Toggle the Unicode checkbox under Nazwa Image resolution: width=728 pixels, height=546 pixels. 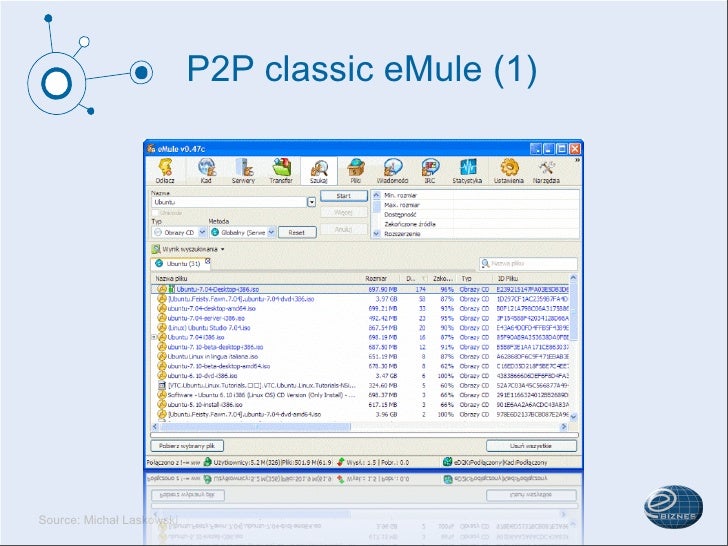click(155, 213)
